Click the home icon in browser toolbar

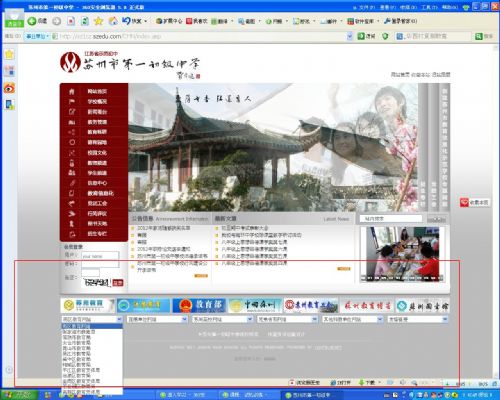click(x=113, y=21)
